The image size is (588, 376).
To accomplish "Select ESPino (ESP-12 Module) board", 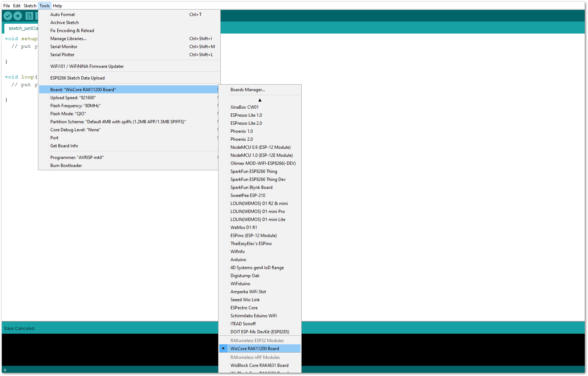I will pos(260,236).
